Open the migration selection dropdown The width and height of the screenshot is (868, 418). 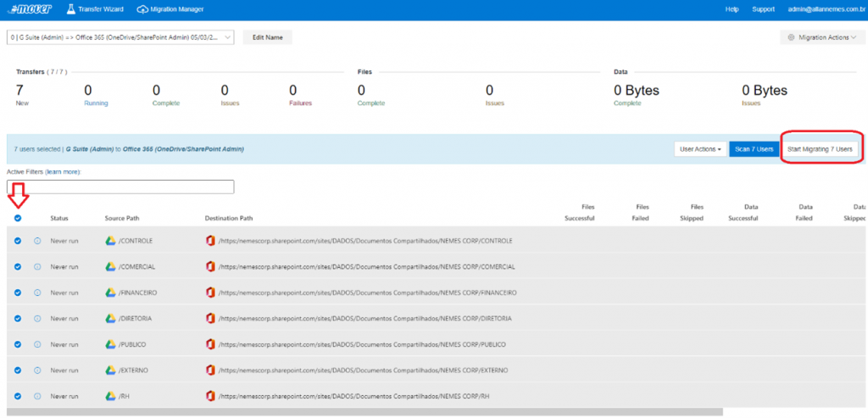coord(120,37)
